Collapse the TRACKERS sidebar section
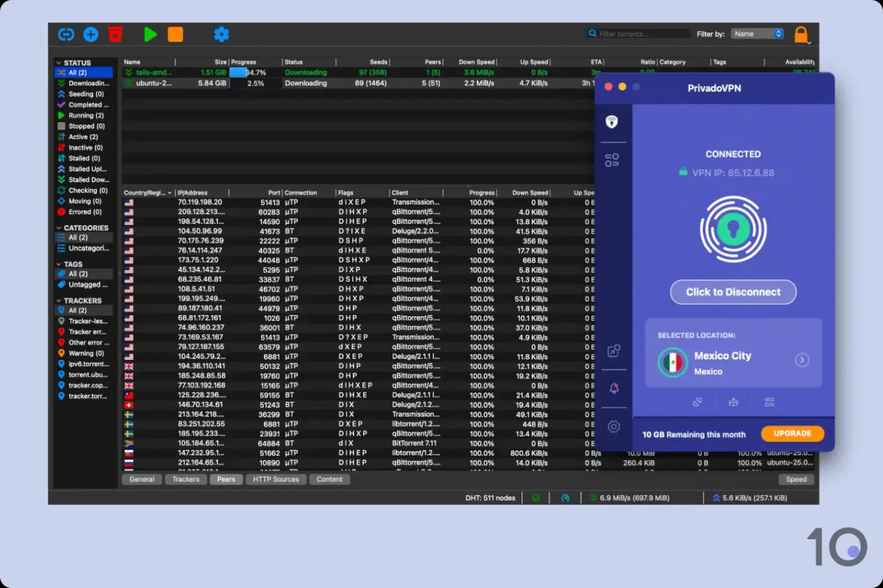883x588 pixels. (59, 301)
